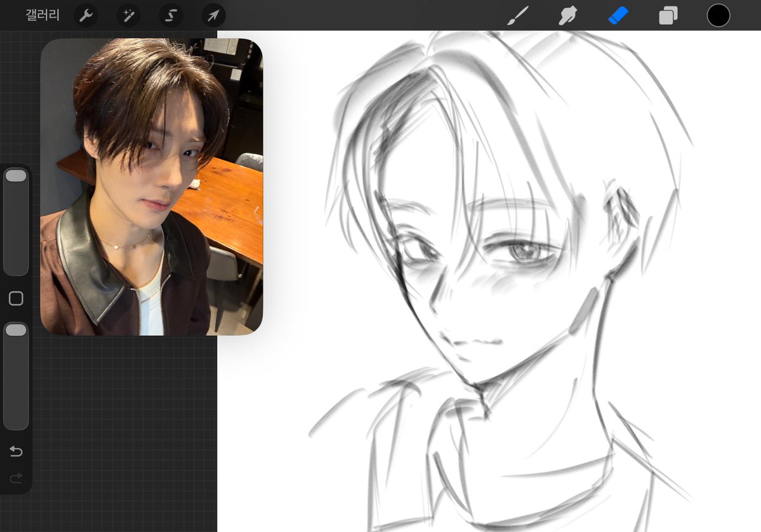Open the Layers panel
The width and height of the screenshot is (761, 532).
[668, 15]
